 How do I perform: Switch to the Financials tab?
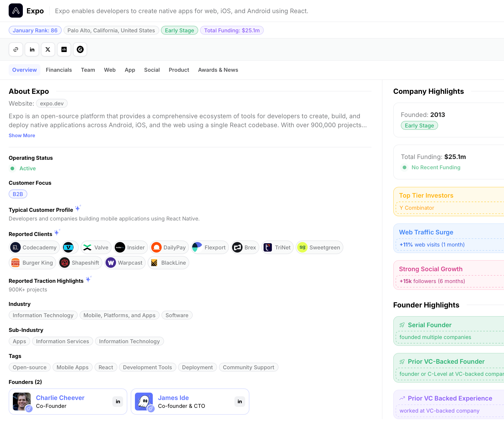point(59,70)
